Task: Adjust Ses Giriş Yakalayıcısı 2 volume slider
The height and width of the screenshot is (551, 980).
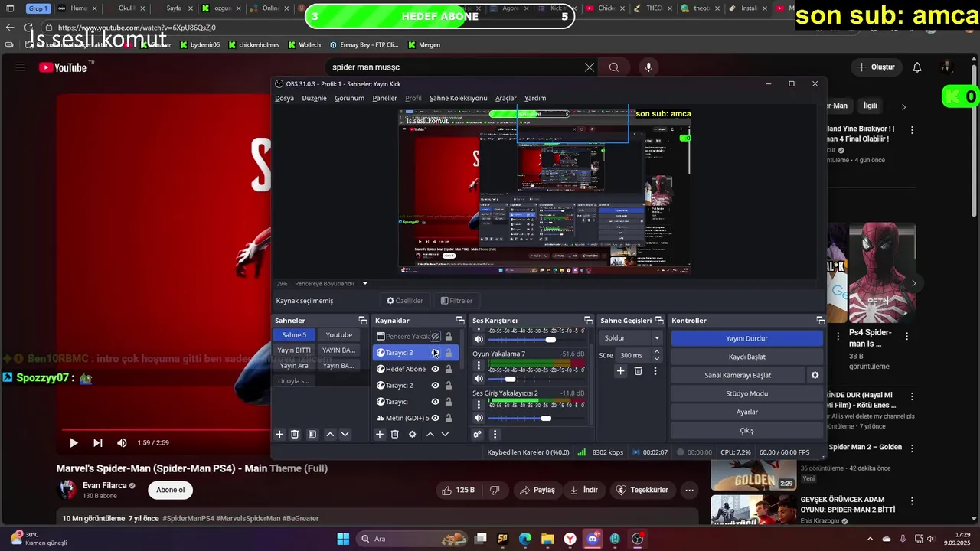Action: click(x=536, y=418)
